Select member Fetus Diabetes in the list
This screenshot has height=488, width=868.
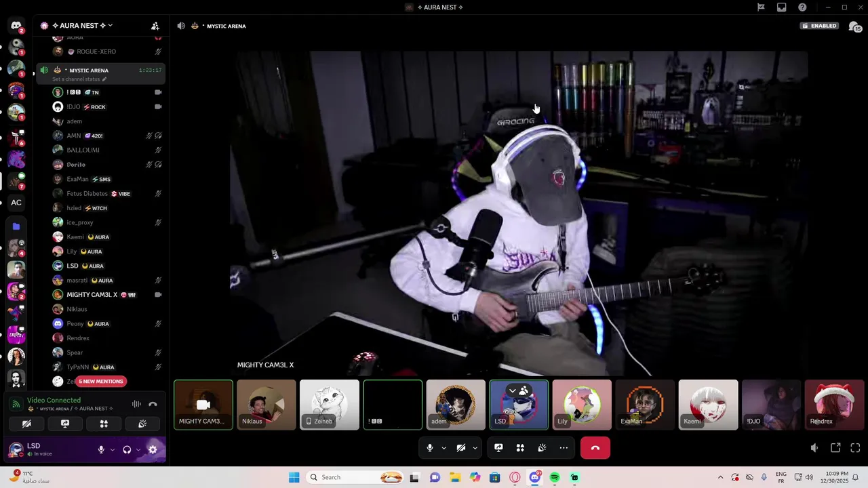(x=108, y=194)
